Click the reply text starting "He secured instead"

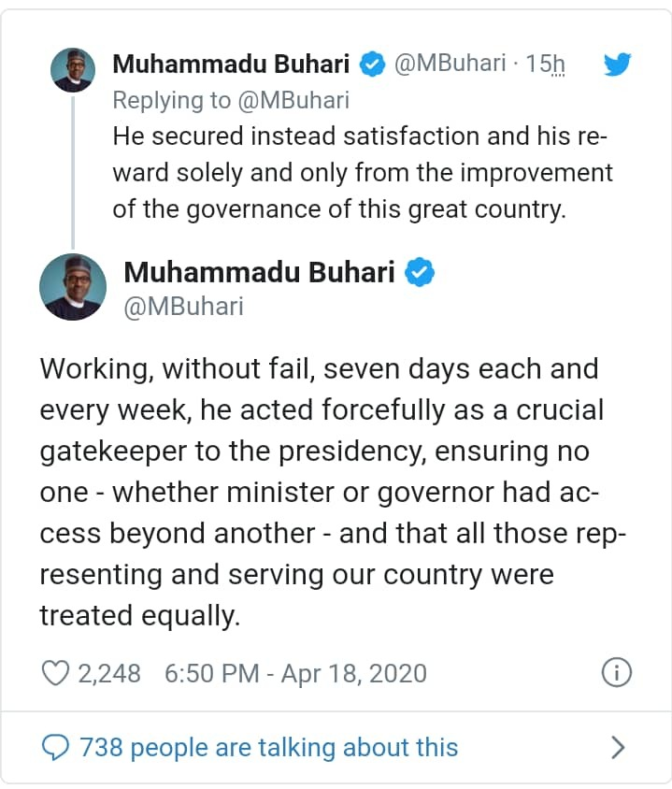[x=361, y=173]
